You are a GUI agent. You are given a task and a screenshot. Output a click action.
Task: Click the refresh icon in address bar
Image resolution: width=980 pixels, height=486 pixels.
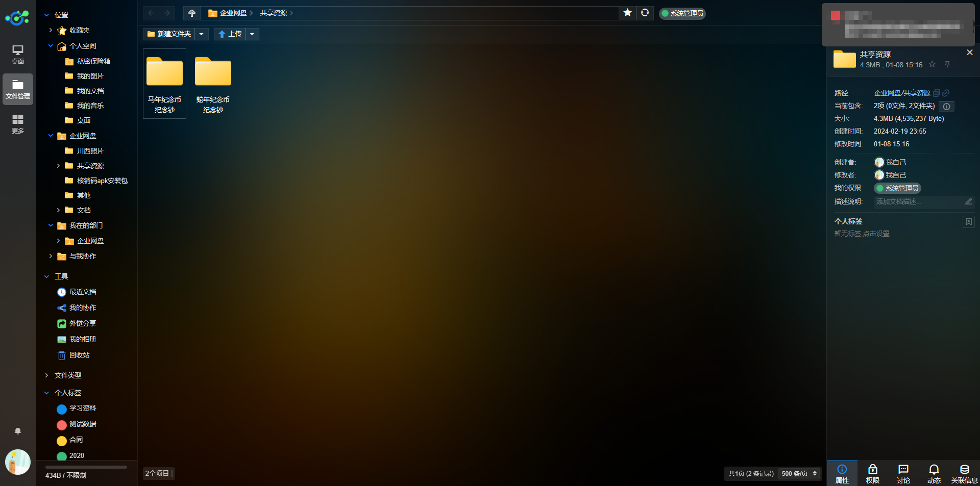click(x=645, y=13)
